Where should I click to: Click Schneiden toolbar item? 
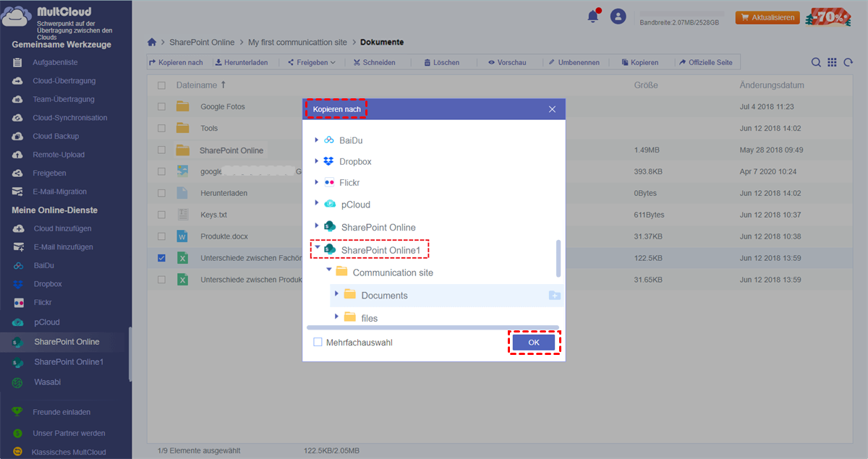point(374,63)
